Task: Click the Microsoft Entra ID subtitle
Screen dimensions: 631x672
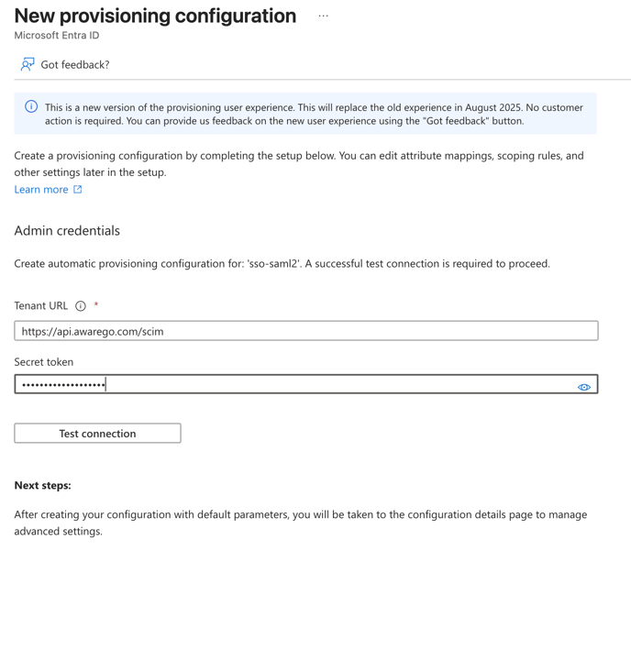Action: coord(57,36)
